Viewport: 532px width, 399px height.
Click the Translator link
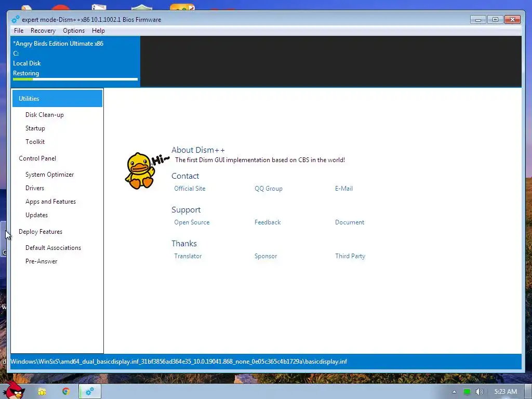(188, 256)
